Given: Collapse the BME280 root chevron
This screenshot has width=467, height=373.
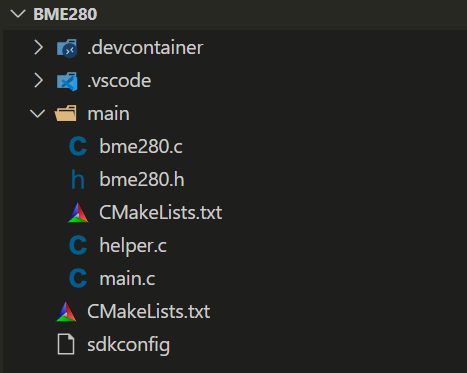Looking at the screenshot, I should 18,14.
